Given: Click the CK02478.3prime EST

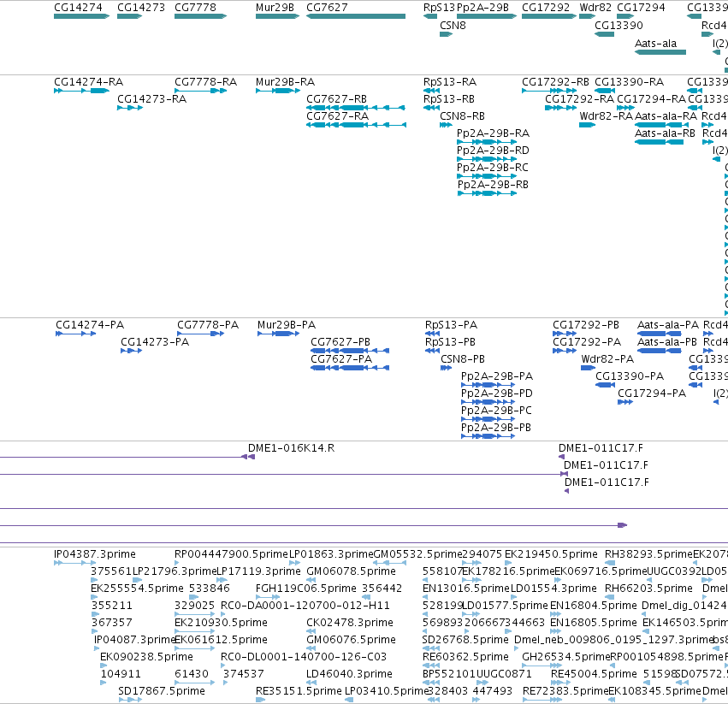Looking at the screenshot, I should click(x=311, y=631).
